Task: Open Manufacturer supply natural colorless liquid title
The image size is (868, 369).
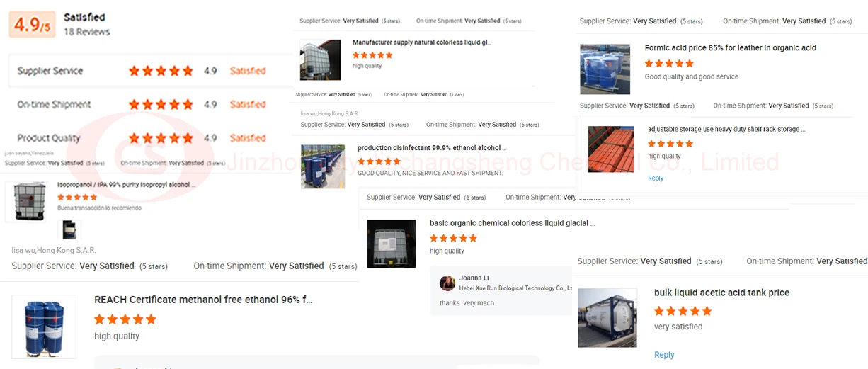Action: (x=422, y=42)
